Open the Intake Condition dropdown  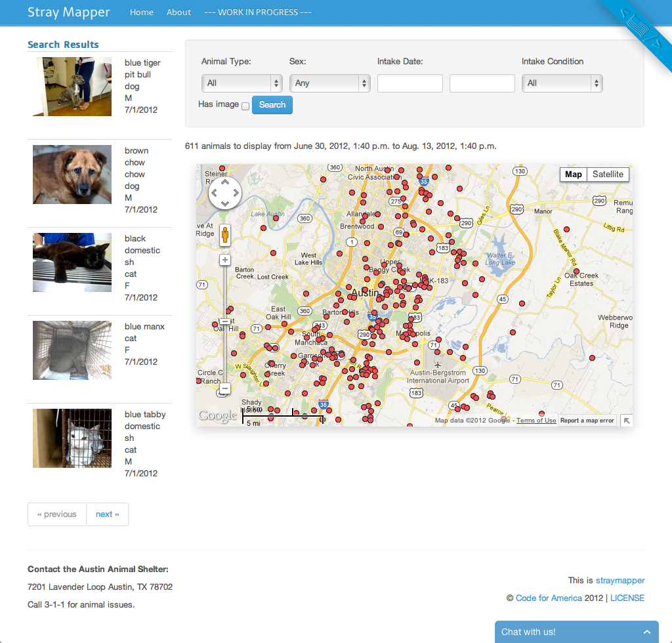[562, 83]
